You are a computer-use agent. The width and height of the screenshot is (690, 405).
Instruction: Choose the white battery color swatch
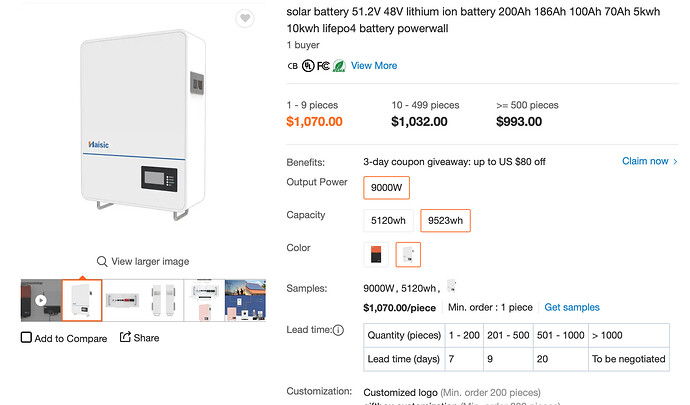click(408, 254)
